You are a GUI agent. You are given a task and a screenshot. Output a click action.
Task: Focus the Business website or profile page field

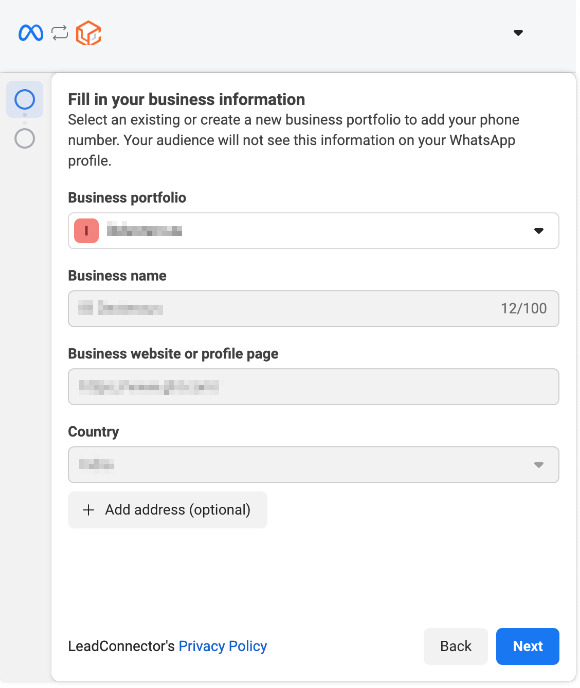click(313, 387)
